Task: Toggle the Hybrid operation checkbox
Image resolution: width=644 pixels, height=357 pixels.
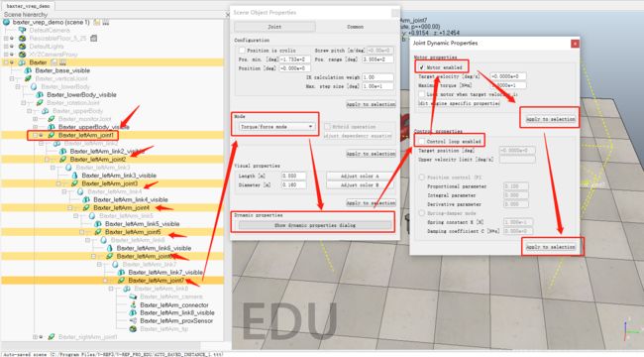Action: 327,127
